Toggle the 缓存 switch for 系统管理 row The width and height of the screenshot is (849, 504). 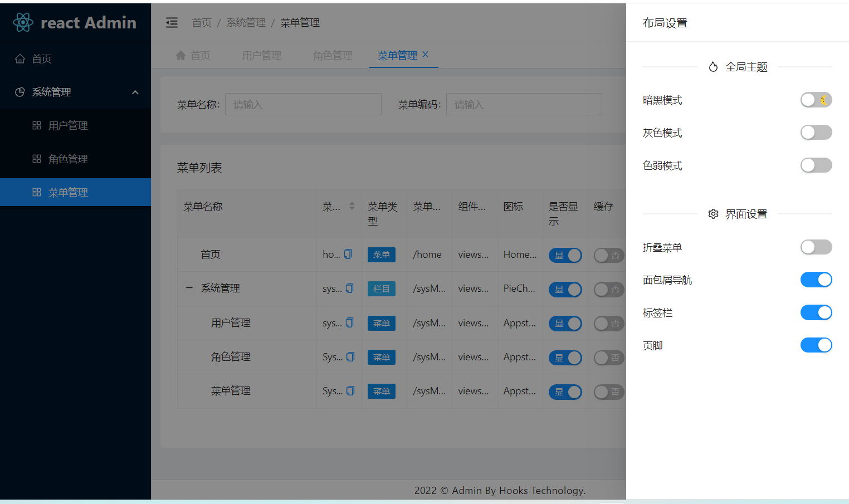click(x=609, y=290)
